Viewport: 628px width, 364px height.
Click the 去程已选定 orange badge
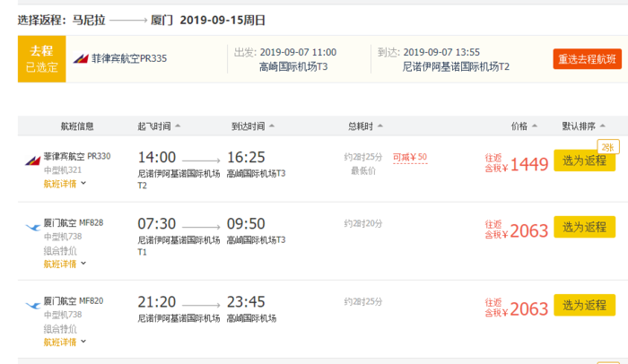(x=40, y=59)
